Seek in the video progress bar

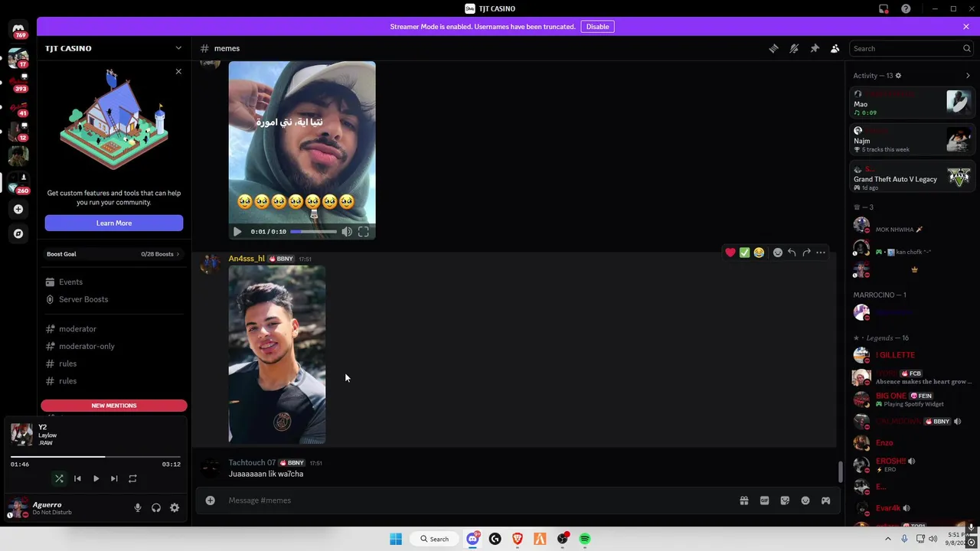[313, 231]
